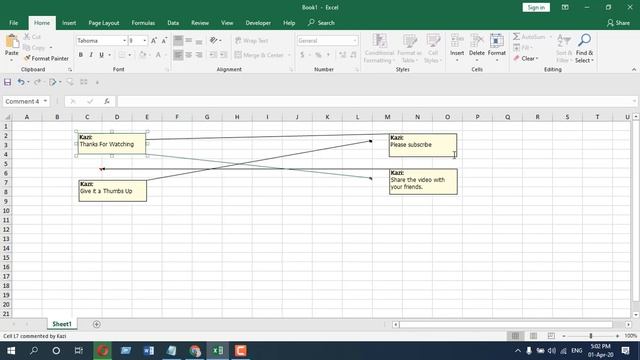This screenshot has height=360, width=640.
Task: Click Format Painter brush
Action: point(27,58)
